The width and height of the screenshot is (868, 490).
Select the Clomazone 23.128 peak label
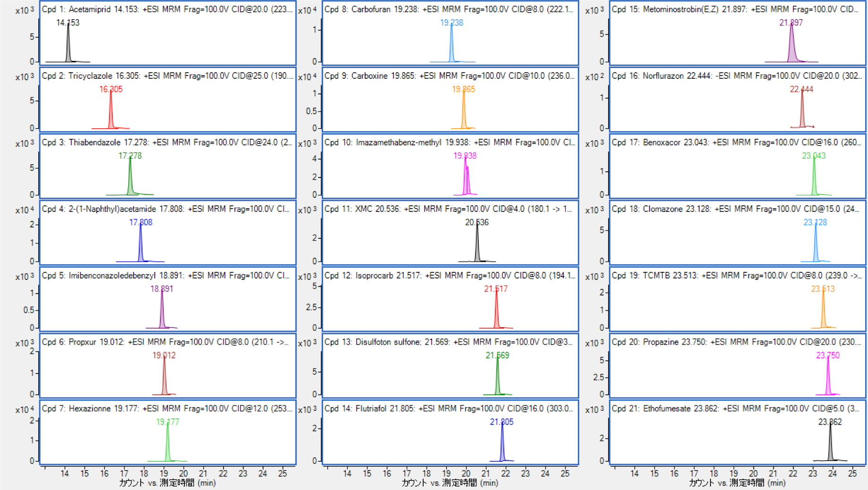pyautogui.click(x=815, y=222)
